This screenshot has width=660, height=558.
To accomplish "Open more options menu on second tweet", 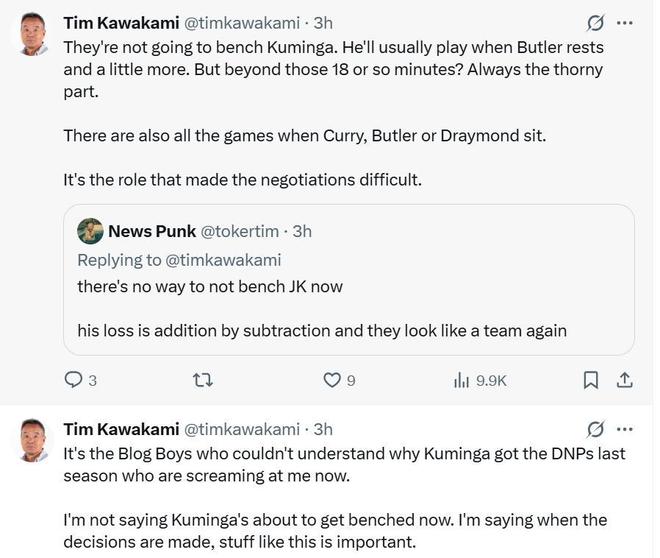I will [x=625, y=429].
